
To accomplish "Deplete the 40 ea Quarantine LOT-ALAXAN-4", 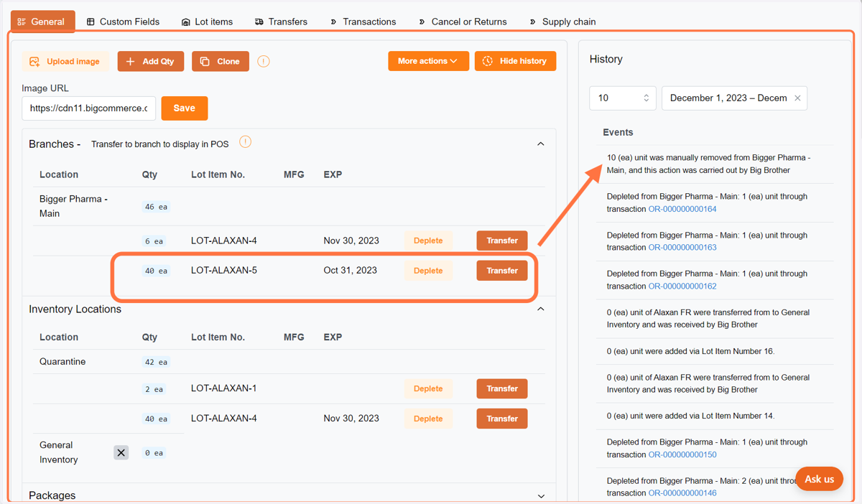I will click(x=428, y=419).
